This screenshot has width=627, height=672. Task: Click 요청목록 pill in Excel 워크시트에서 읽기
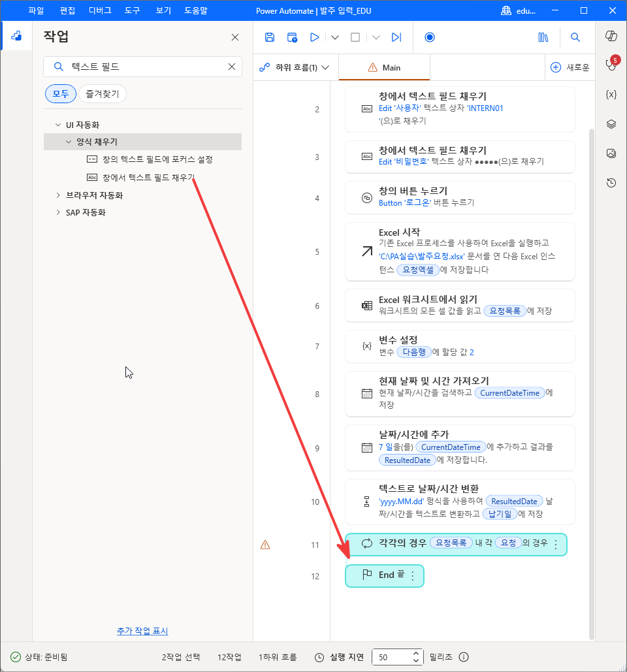[505, 311]
